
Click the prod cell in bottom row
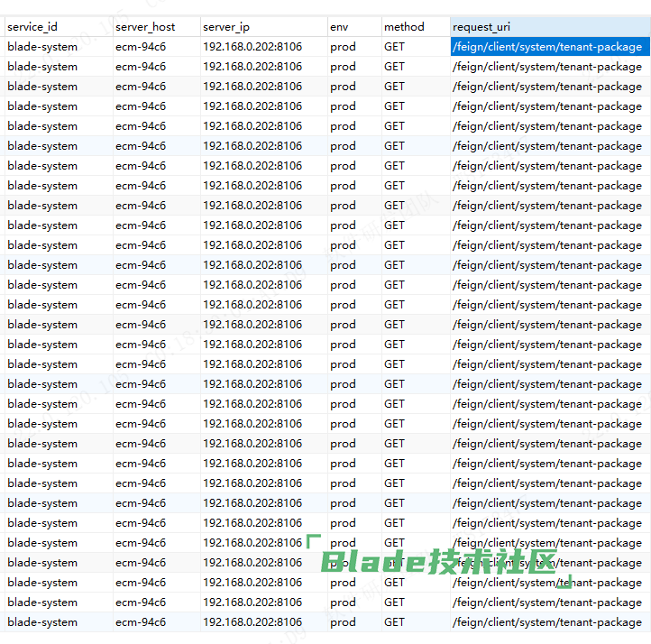[x=343, y=622]
